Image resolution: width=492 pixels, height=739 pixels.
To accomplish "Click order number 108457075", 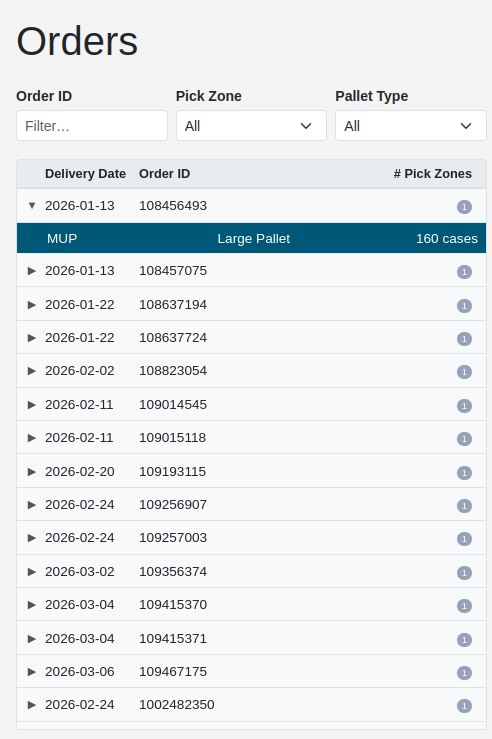I will click(x=173, y=271).
